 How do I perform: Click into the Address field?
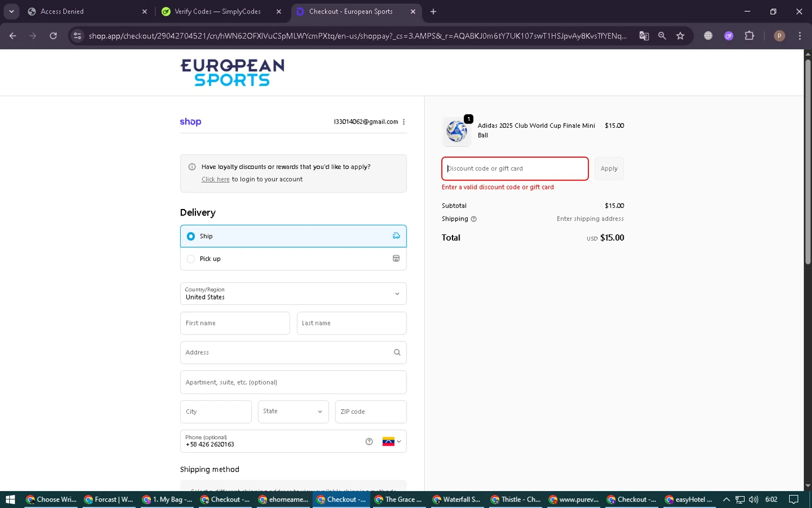pos(293,353)
